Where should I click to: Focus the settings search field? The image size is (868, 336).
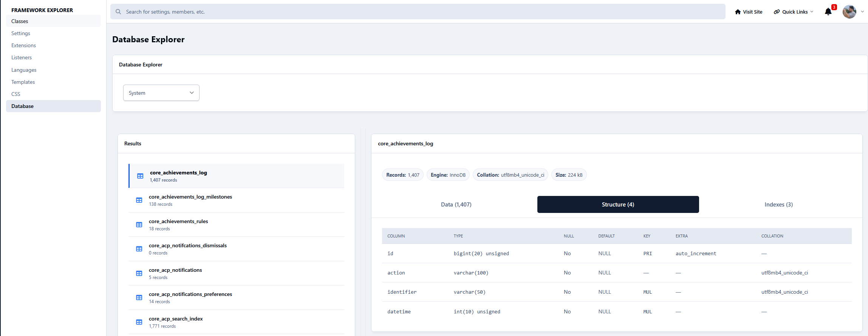point(418,12)
